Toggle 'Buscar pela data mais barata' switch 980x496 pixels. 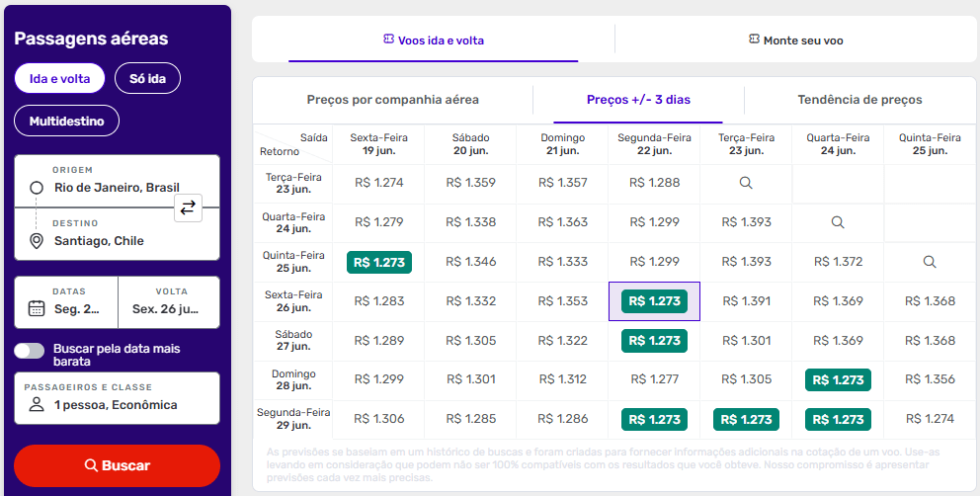point(30,351)
